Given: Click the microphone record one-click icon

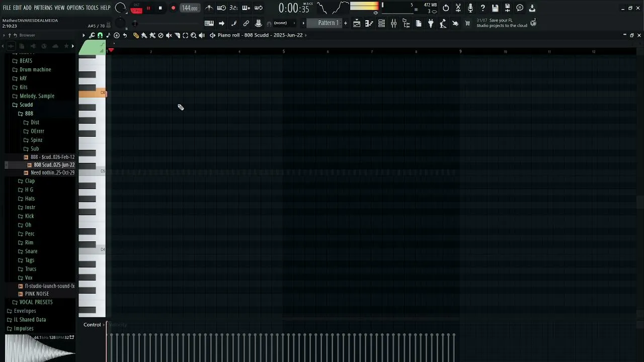Looking at the screenshot, I should pyautogui.click(x=470, y=8).
